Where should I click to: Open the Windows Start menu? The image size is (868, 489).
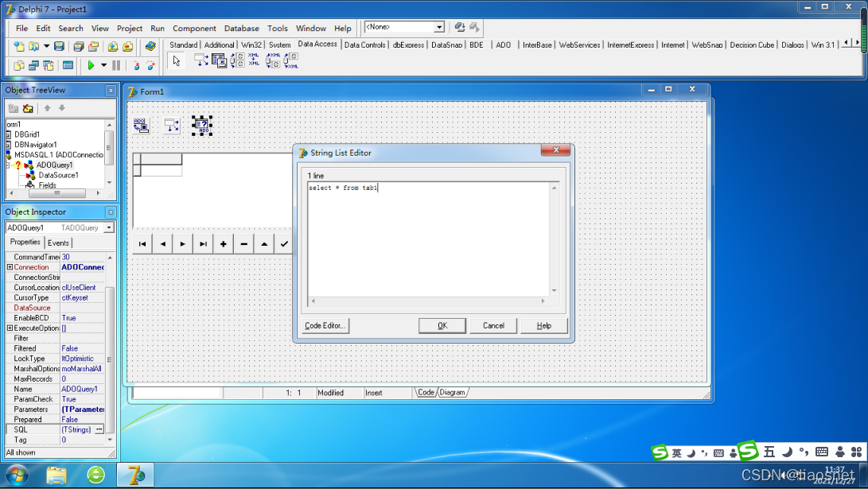point(18,475)
